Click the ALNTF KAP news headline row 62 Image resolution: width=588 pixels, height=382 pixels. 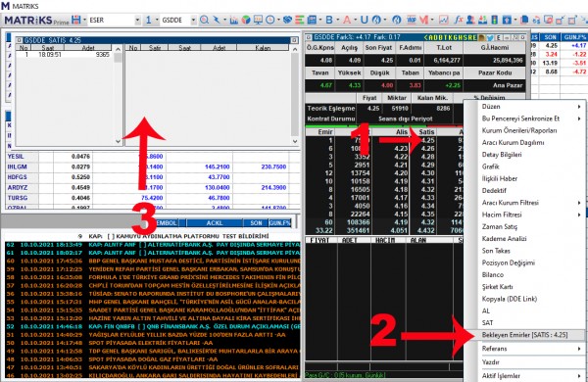click(x=153, y=245)
